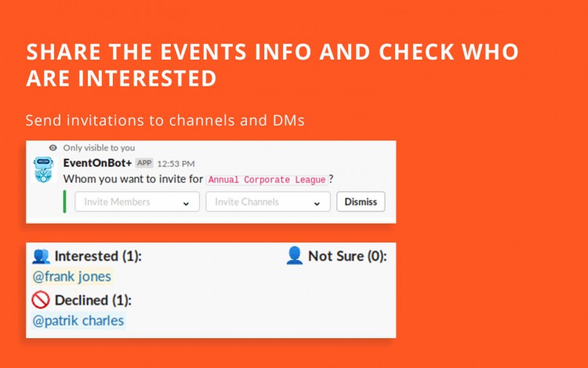Click the Interested (1) heading
The image size is (588, 368).
point(98,257)
